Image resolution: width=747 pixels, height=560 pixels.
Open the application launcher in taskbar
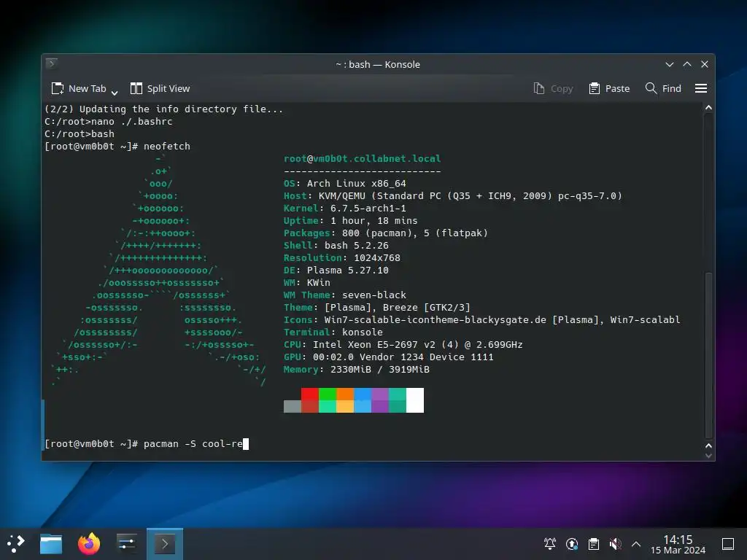point(16,543)
